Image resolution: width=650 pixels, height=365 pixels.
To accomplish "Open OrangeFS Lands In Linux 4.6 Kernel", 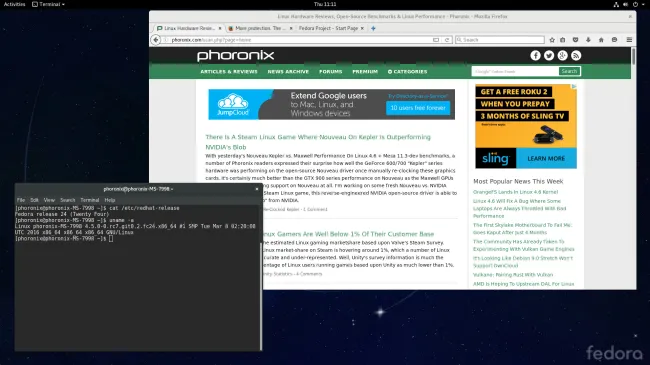I will (515, 192).
